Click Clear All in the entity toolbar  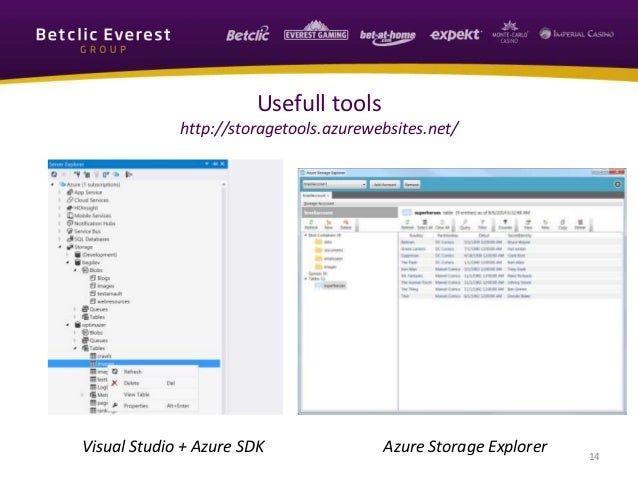[442, 225]
